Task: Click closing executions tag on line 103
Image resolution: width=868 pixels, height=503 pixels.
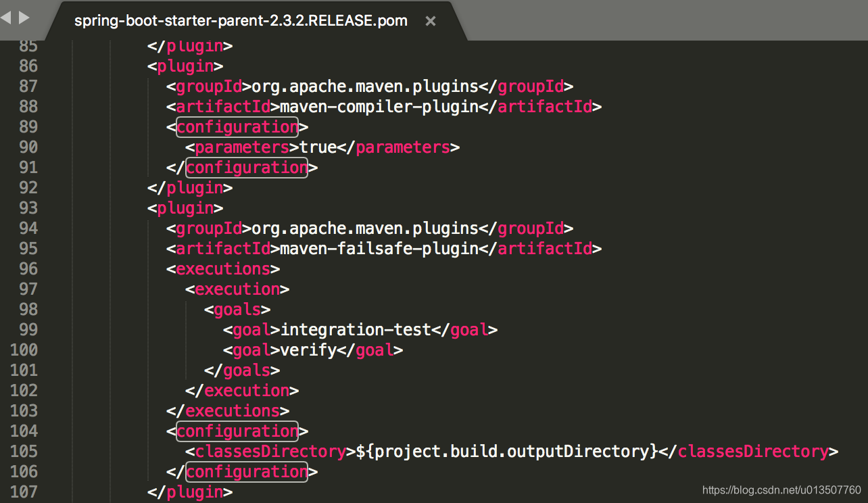Action: (228, 411)
